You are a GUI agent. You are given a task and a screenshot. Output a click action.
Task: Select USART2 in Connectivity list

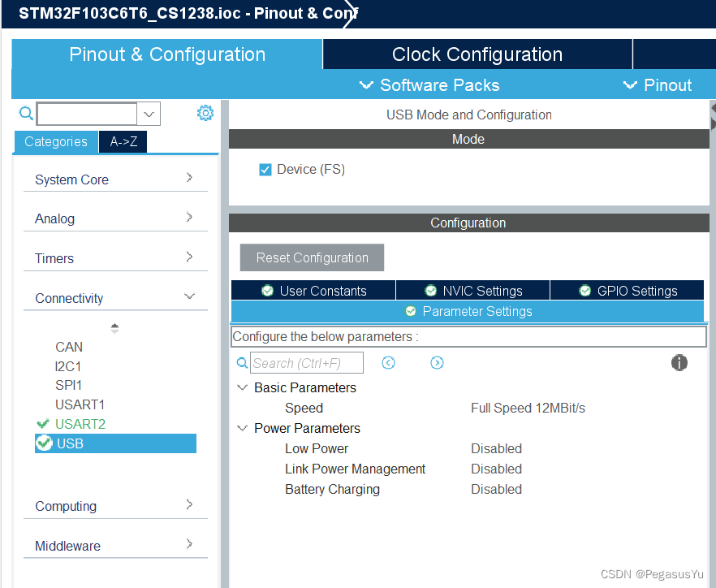tap(80, 423)
